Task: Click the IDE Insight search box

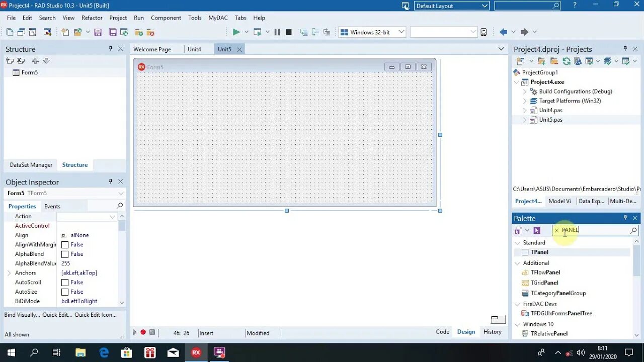Action: [527, 6]
